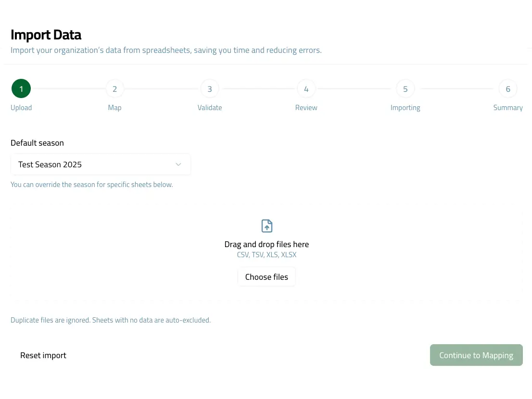Click the step 5 circle indicator

[x=405, y=89]
